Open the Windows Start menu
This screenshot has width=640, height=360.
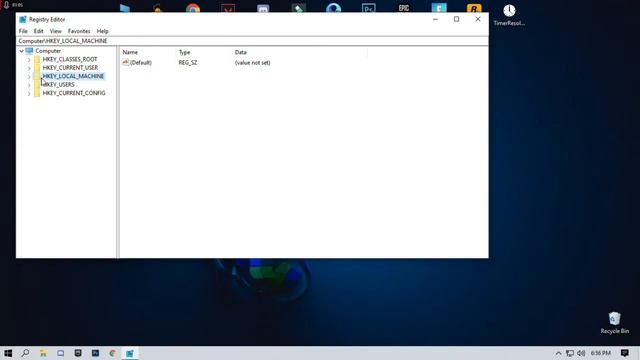click(x=8, y=353)
